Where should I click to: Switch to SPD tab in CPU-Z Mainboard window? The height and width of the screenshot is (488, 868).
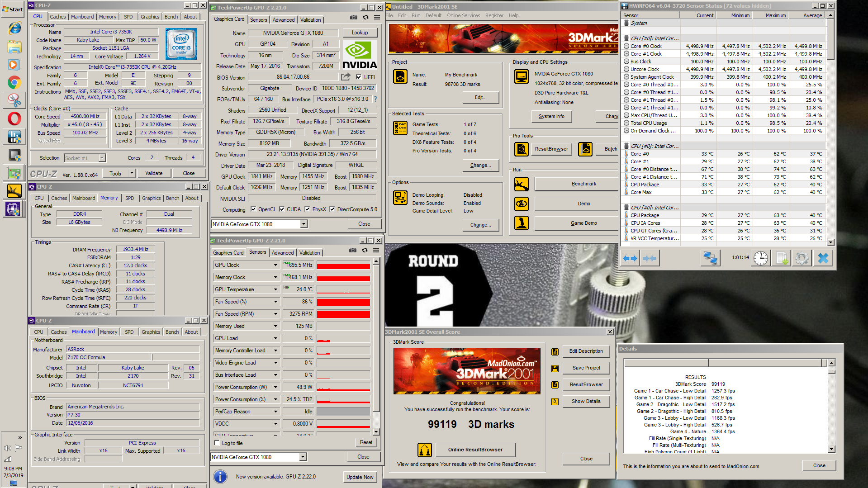(x=129, y=332)
